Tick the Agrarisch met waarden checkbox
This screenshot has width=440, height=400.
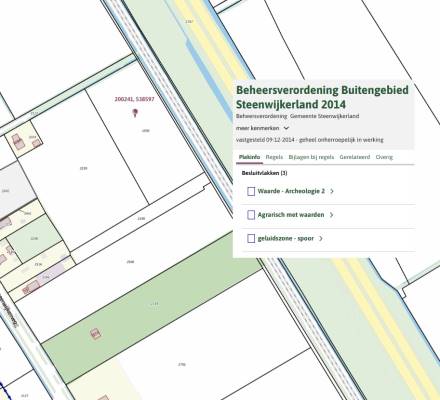tap(251, 215)
